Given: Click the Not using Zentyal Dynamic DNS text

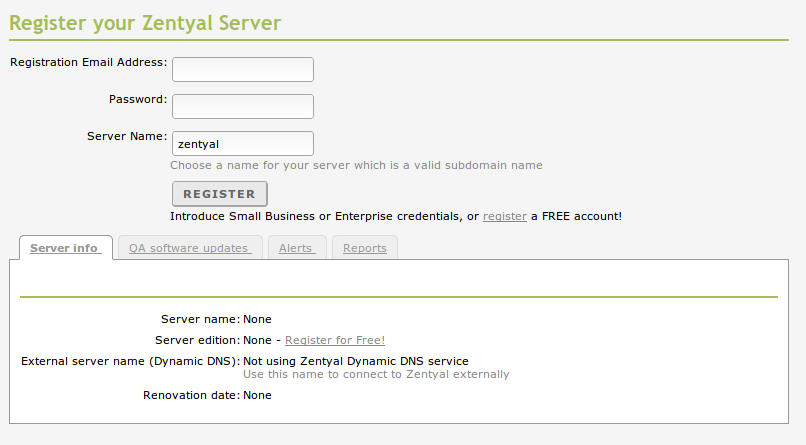Looking at the screenshot, I should [x=356, y=361].
